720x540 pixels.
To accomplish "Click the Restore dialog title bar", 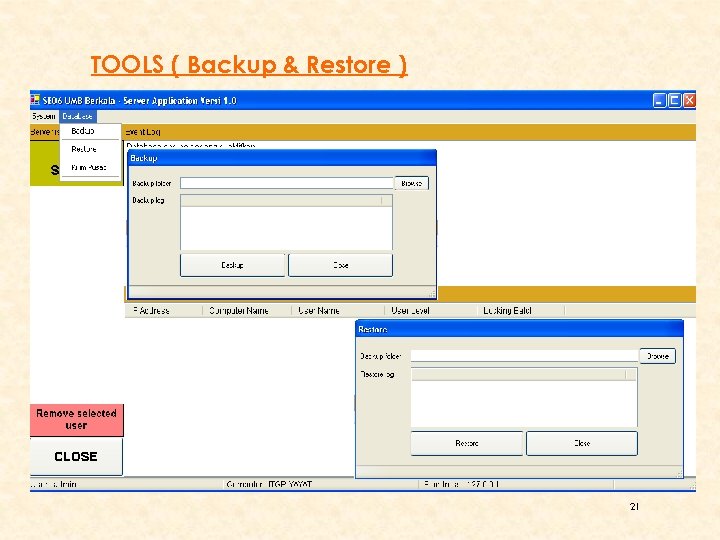I will click(x=519, y=329).
